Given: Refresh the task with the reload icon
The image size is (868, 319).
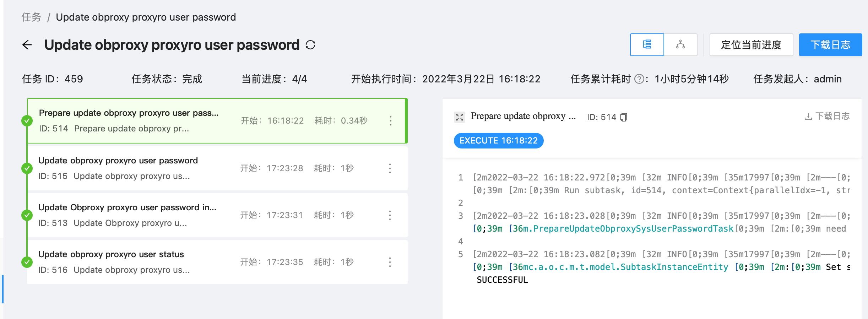Looking at the screenshot, I should click(x=310, y=45).
